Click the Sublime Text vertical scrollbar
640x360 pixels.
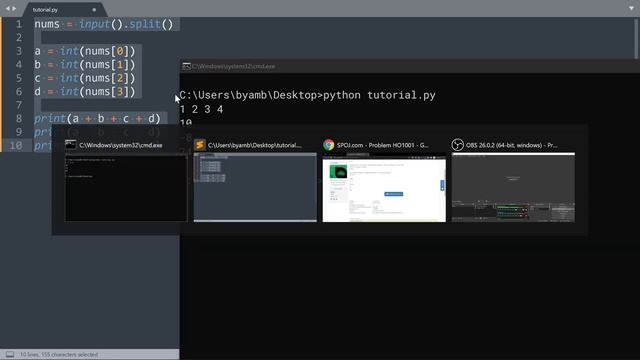(637, 39)
